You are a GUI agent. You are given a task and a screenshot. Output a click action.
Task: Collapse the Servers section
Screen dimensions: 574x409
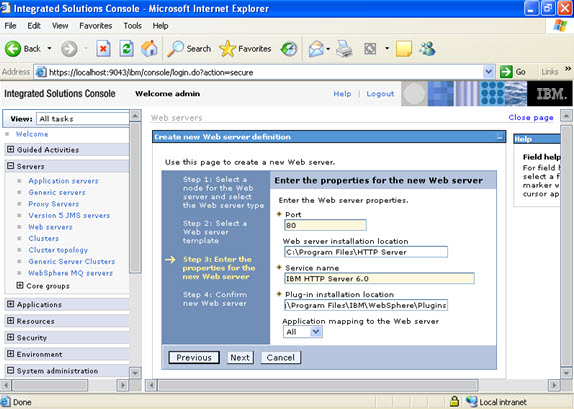[x=11, y=166]
